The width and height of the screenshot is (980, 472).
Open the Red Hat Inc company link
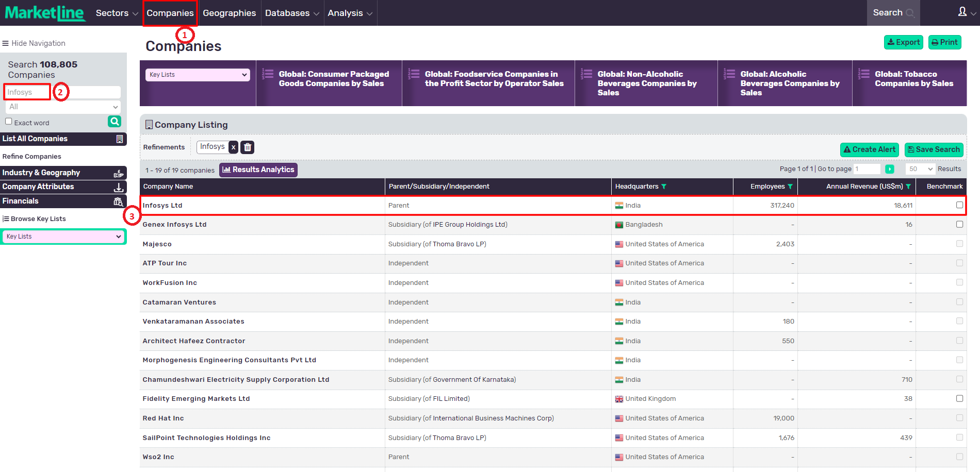[x=164, y=418]
